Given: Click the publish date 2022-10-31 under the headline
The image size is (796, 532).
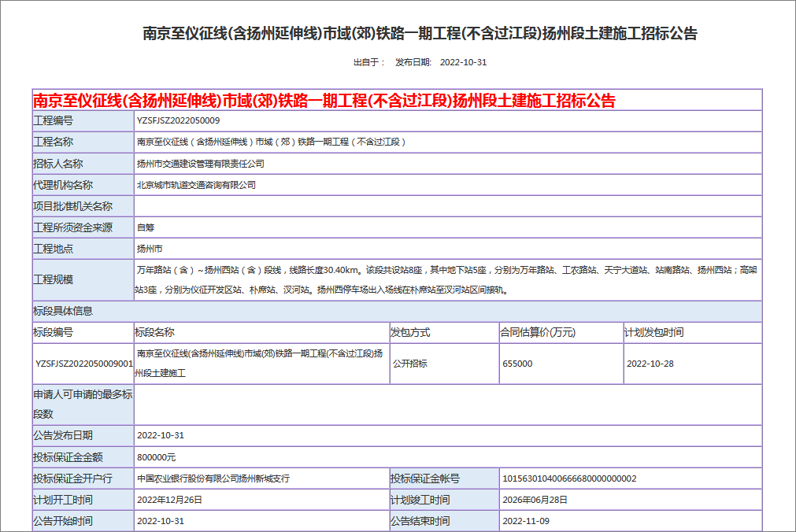Looking at the screenshot, I should click(463, 62).
